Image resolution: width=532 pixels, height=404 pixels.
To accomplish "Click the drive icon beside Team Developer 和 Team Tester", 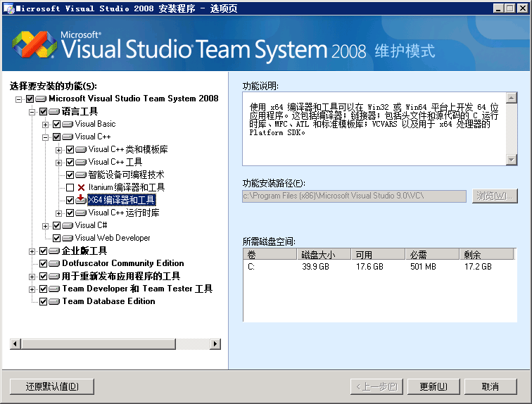I will tap(54, 289).
